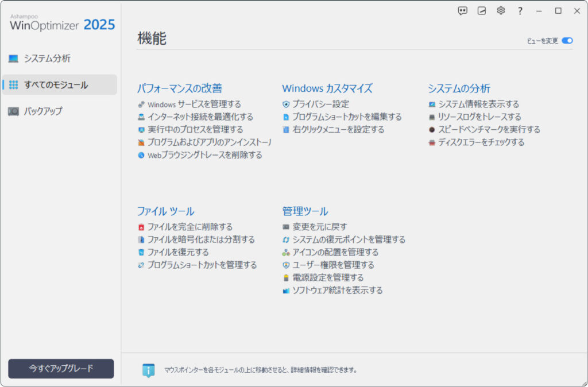Select すべてのモジュール in the sidebar
588x387 pixels.
pyautogui.click(x=60, y=85)
